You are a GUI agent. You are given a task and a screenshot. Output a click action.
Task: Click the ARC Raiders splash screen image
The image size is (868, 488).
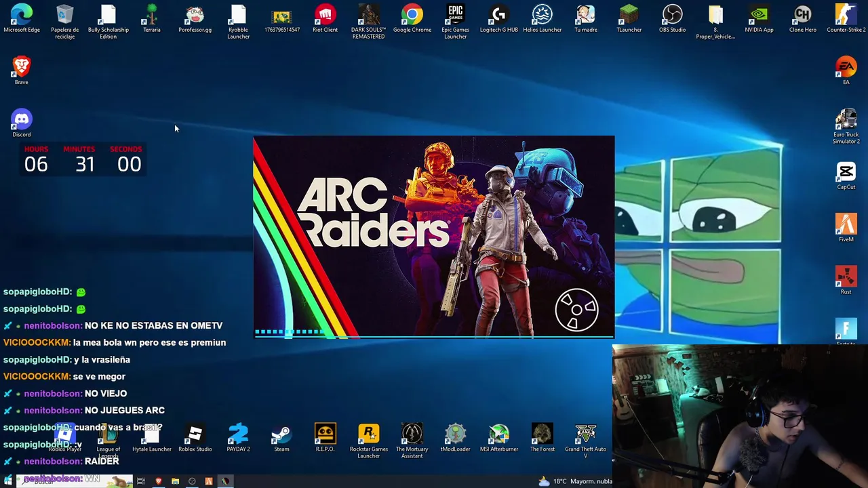coord(434,237)
